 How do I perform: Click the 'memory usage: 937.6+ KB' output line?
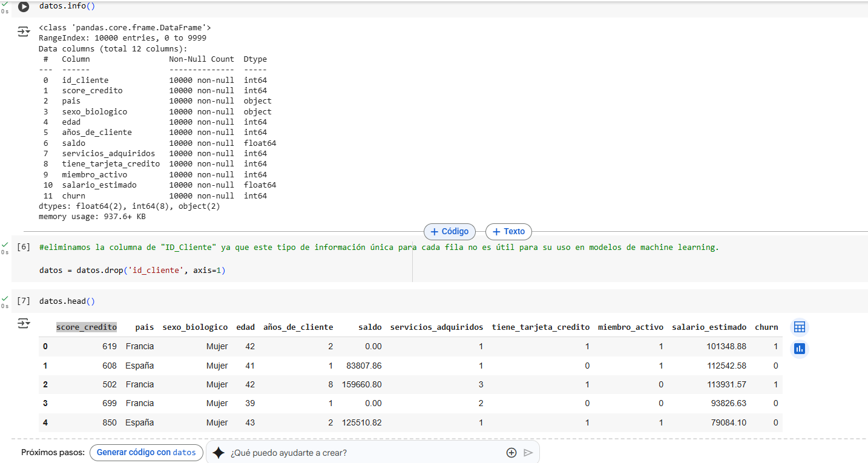[92, 216]
